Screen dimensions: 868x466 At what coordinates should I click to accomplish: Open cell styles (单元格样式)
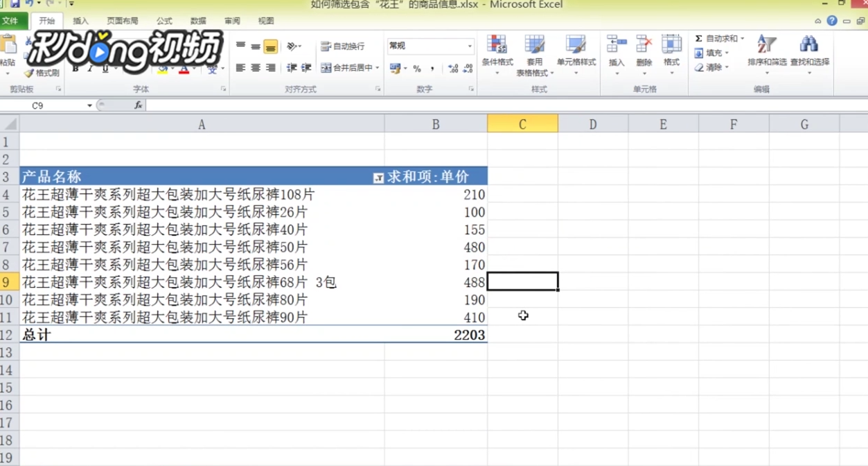(x=576, y=54)
